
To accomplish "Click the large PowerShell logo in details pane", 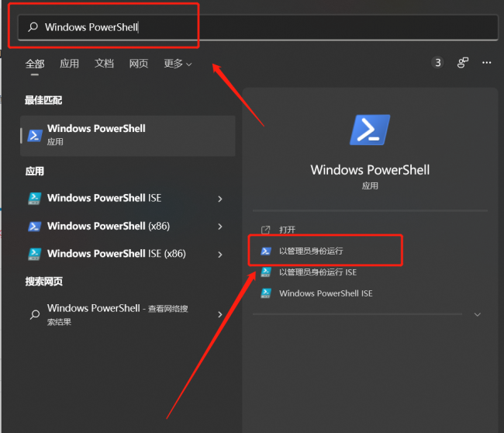I will 370,130.
